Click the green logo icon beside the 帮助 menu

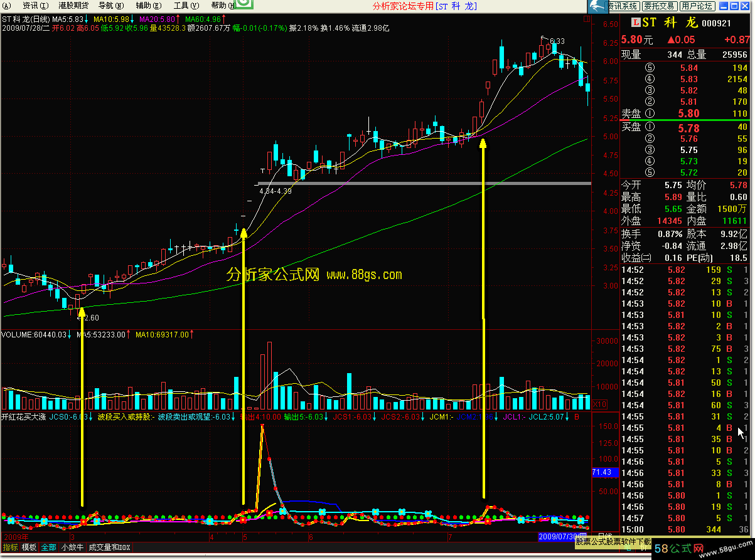tap(245, 6)
